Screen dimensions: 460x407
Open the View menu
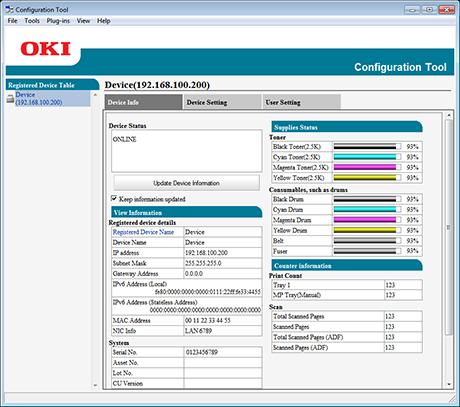click(x=83, y=21)
